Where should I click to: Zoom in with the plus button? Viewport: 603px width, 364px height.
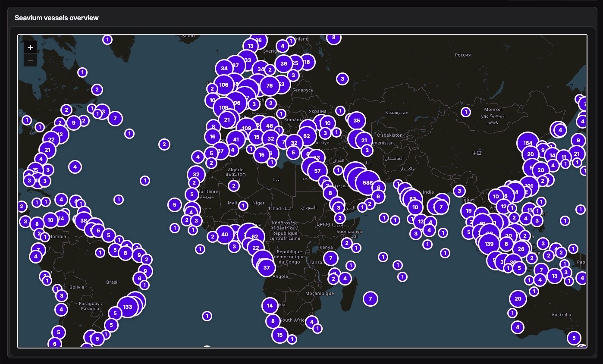click(x=30, y=47)
